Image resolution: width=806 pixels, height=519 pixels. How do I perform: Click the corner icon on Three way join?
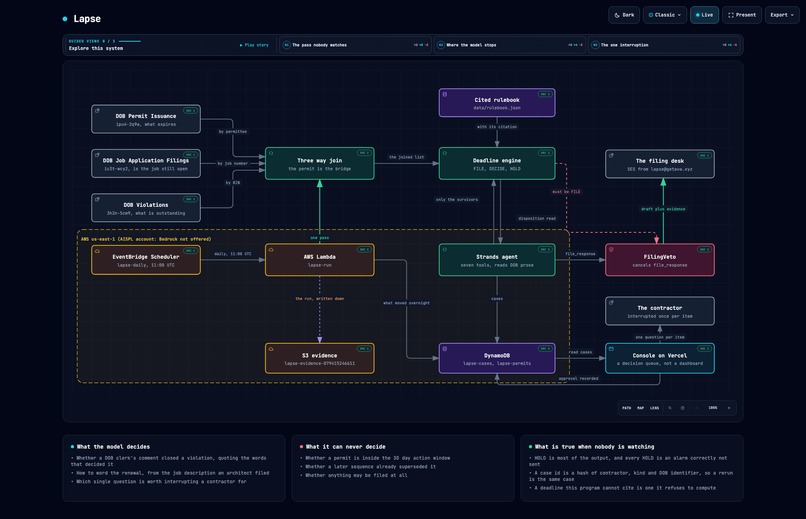tap(271, 153)
